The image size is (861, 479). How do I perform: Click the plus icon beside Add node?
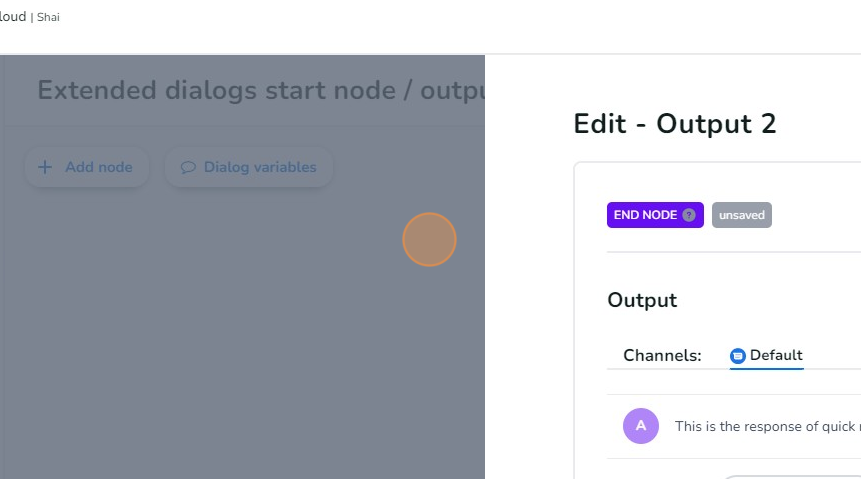click(x=44, y=167)
